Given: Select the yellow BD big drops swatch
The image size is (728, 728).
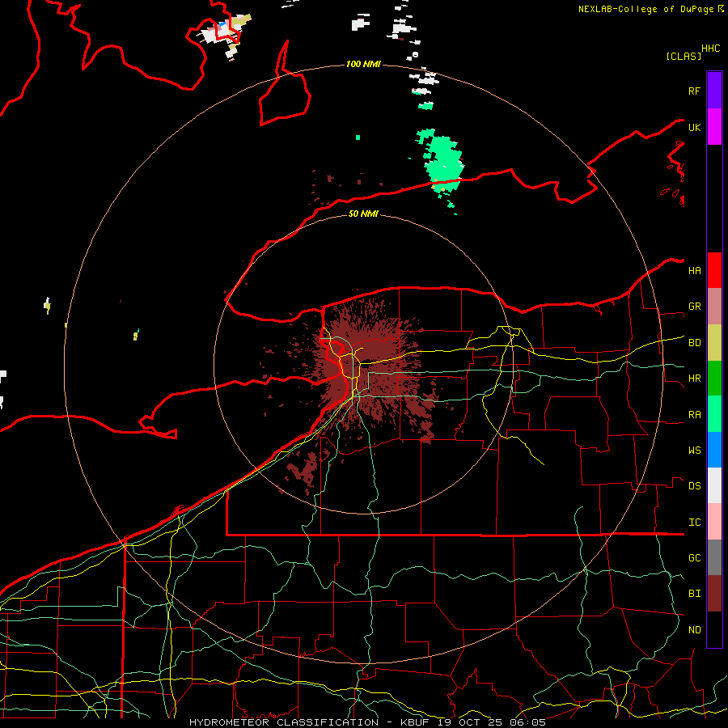Looking at the screenshot, I should pyautogui.click(x=714, y=342).
